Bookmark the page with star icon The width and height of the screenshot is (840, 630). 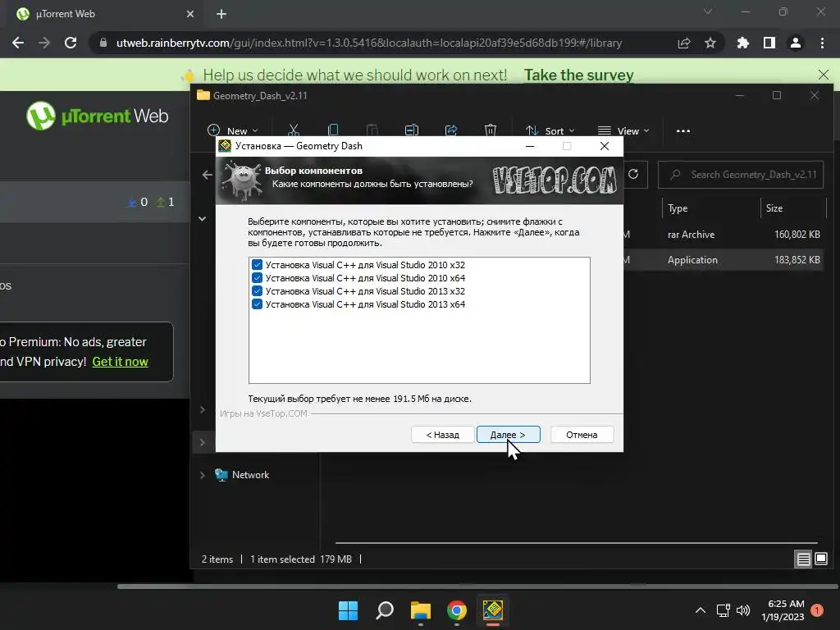point(710,43)
